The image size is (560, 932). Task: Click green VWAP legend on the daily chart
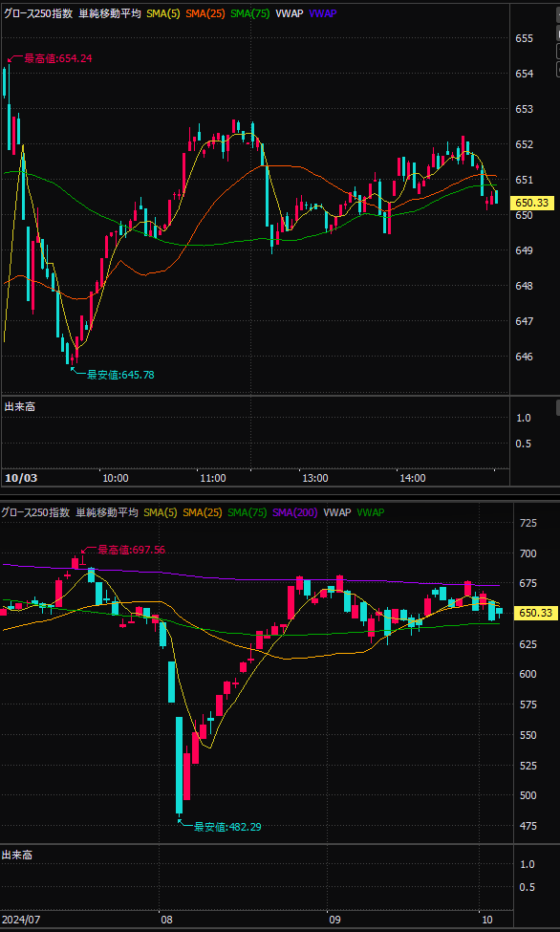(371, 512)
